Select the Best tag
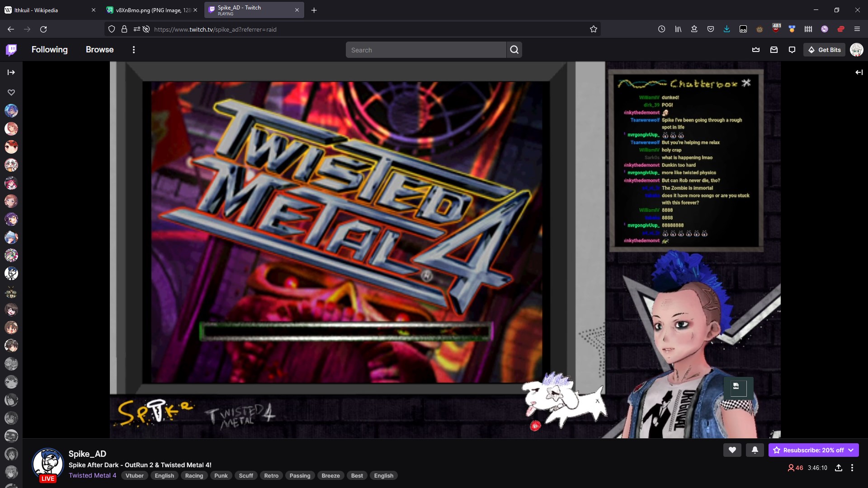 [357, 475]
